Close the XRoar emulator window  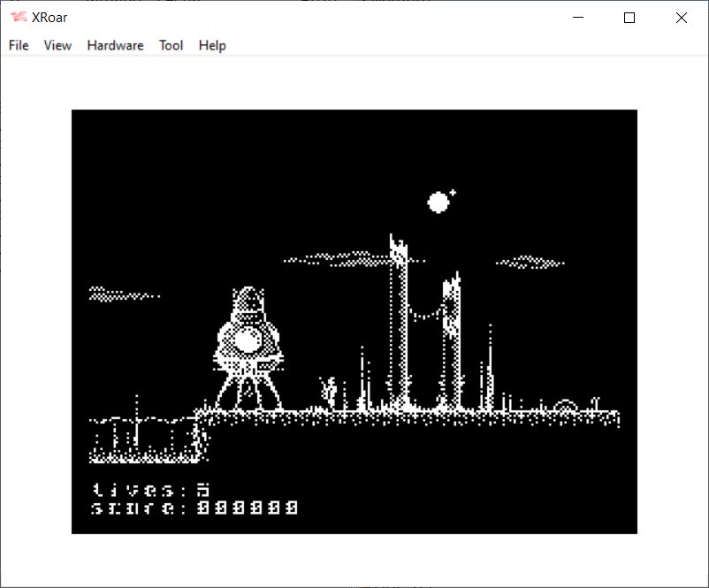681,18
